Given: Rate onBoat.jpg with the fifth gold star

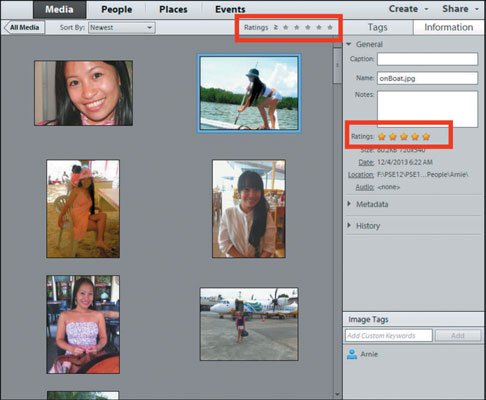Looking at the screenshot, I should tap(426, 136).
